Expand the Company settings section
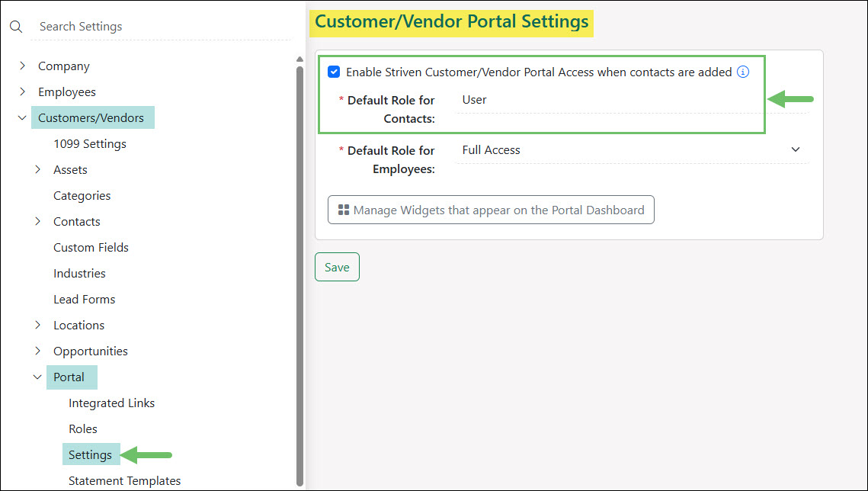The width and height of the screenshot is (868, 491). pos(23,66)
